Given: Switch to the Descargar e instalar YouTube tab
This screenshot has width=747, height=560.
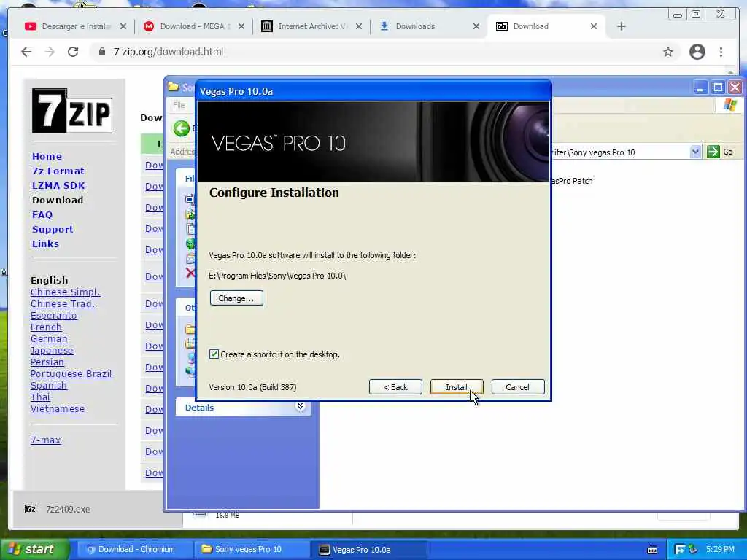Looking at the screenshot, I should (76, 26).
